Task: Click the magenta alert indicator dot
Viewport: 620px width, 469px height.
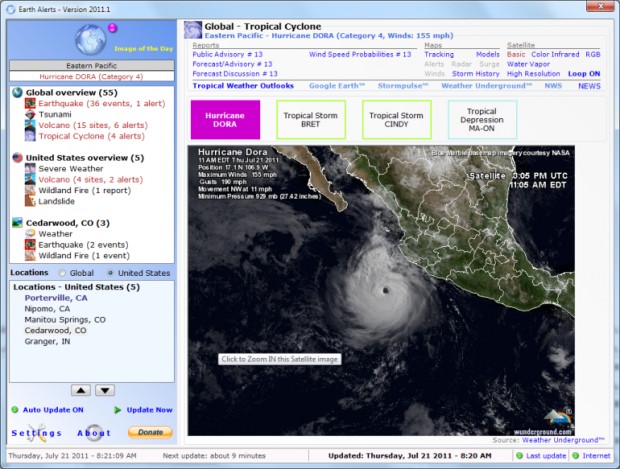Action: [113, 28]
